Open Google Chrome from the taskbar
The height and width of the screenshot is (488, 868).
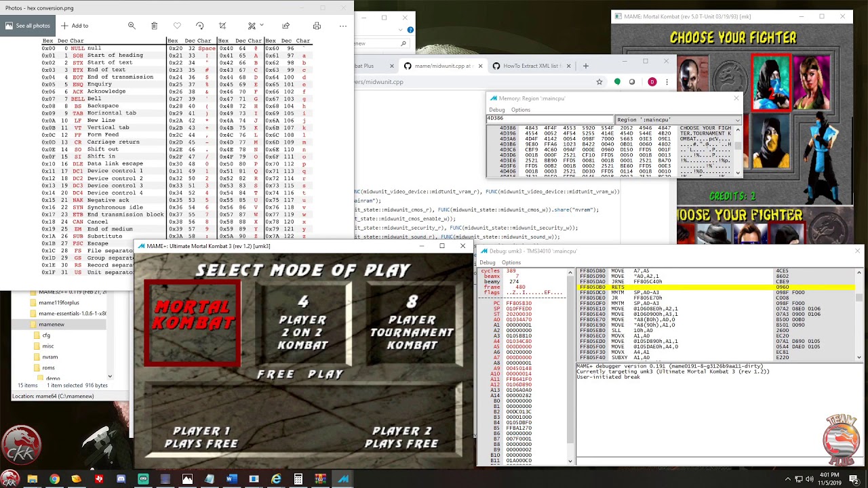(54, 479)
